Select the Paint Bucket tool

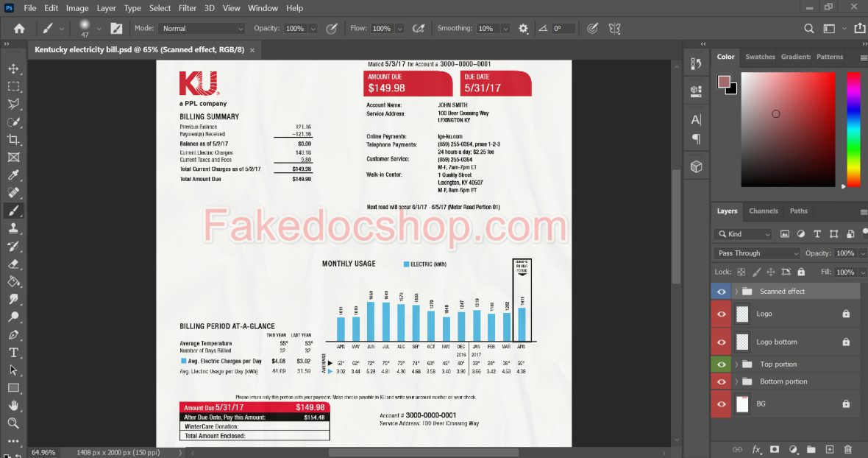point(14,281)
